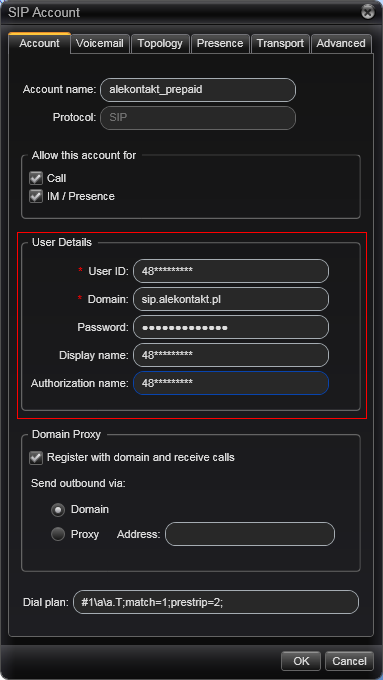This screenshot has height=680, width=383.
Task: Click the Cancel button
Action: pos(349,661)
